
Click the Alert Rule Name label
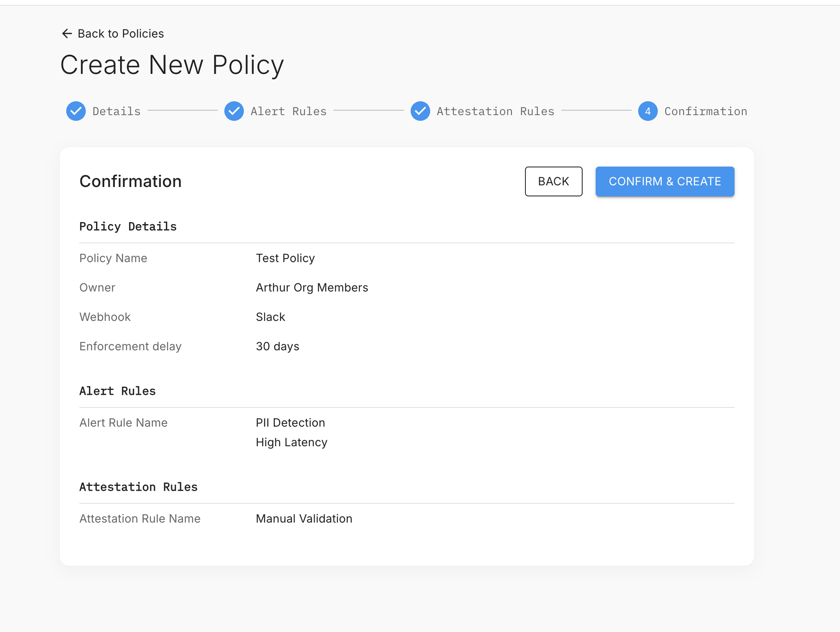point(123,423)
